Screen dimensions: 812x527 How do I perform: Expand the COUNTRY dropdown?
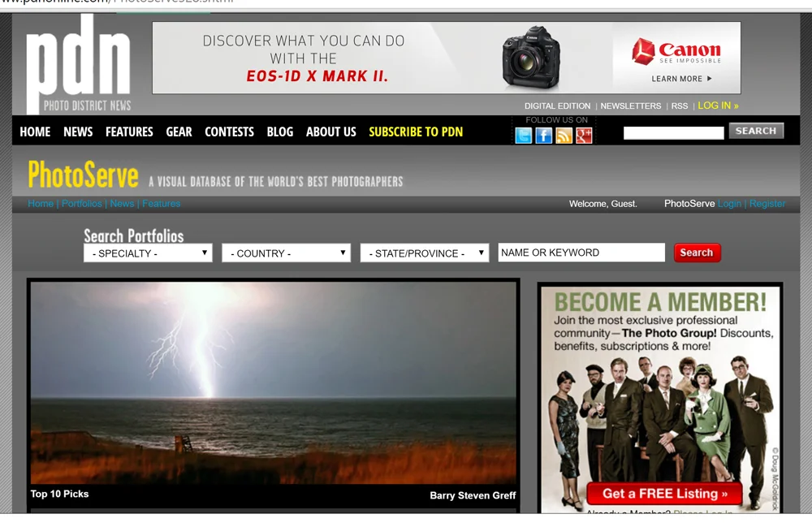pos(287,253)
